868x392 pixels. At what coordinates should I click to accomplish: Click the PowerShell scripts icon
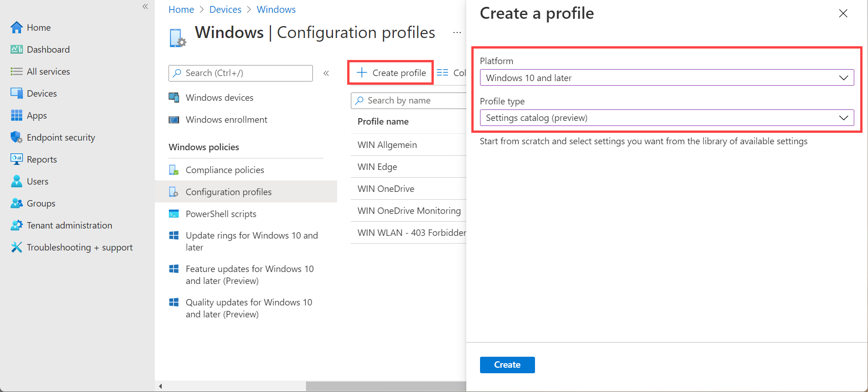174,214
